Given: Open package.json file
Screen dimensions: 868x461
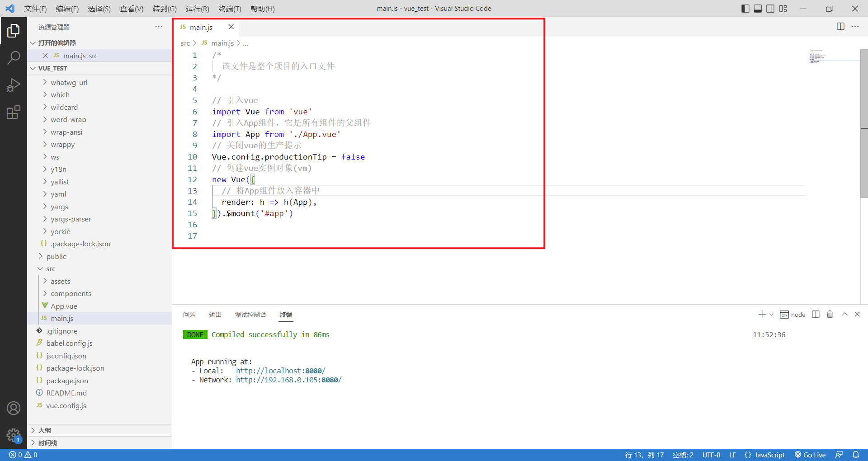Looking at the screenshot, I should point(99,381).
